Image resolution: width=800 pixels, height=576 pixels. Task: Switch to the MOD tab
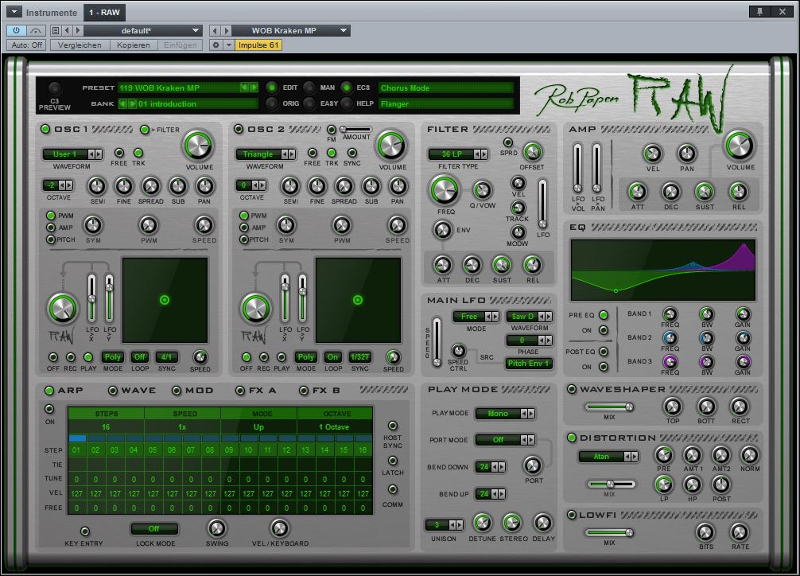(193, 390)
